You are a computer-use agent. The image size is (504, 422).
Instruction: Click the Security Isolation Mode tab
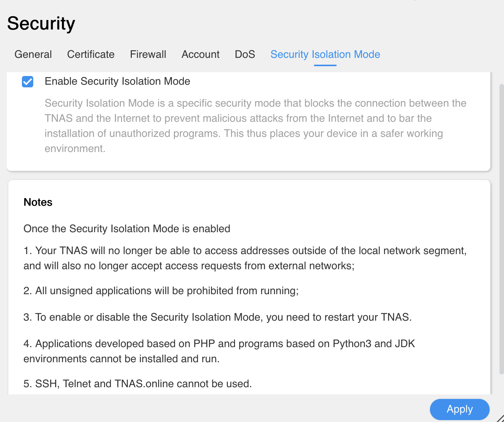coord(325,54)
